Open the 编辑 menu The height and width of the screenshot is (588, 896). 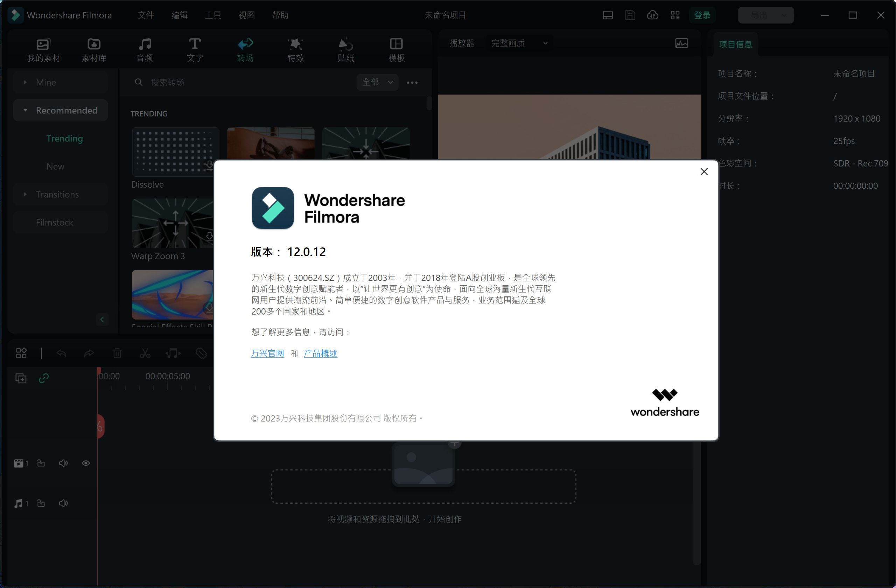(179, 15)
